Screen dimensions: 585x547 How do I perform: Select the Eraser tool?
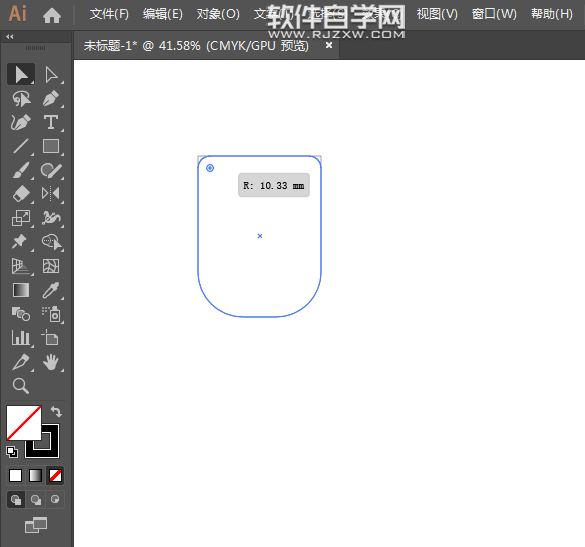click(21, 194)
